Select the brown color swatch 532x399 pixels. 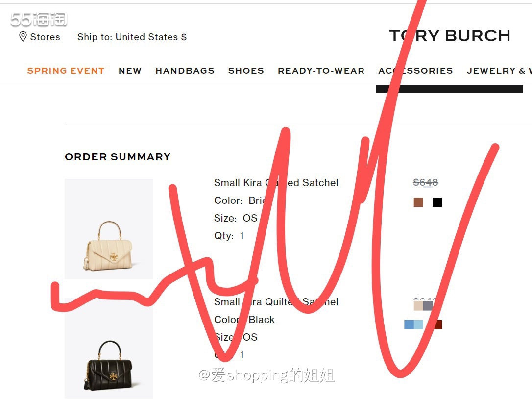pyautogui.click(x=418, y=202)
